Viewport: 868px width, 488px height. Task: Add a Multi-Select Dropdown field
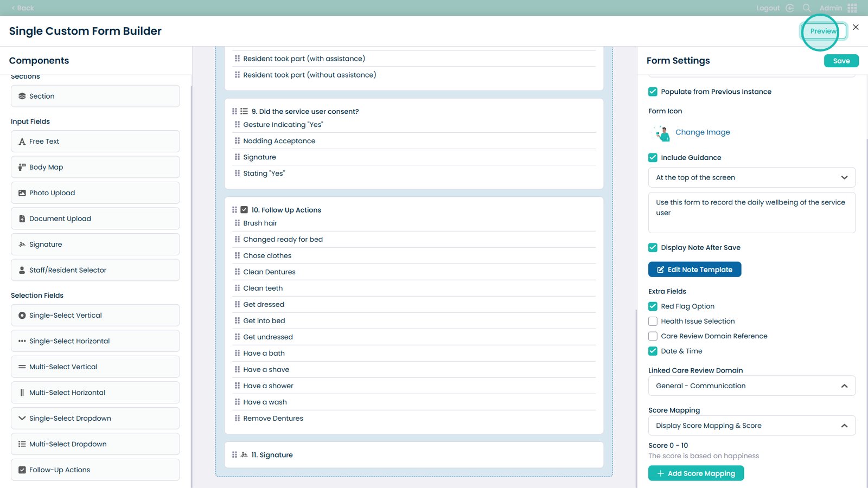click(x=95, y=444)
